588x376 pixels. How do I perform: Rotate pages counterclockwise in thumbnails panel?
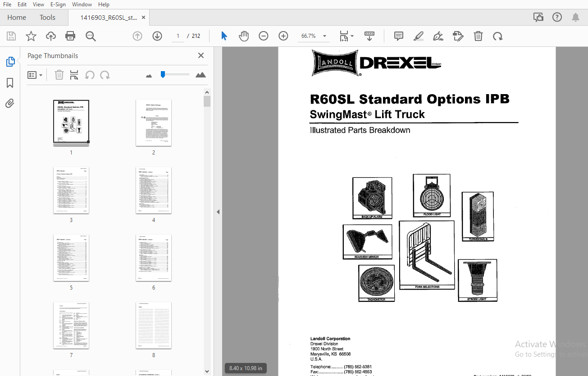click(90, 75)
